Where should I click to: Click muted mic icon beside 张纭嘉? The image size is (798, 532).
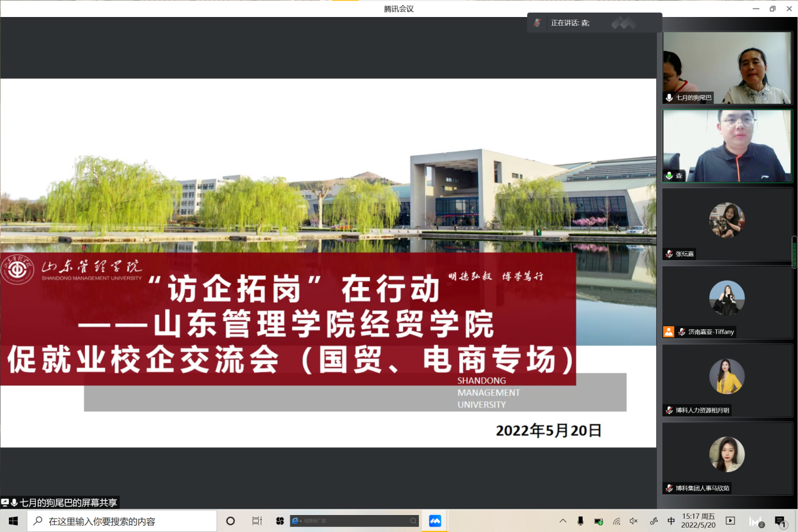pos(670,254)
